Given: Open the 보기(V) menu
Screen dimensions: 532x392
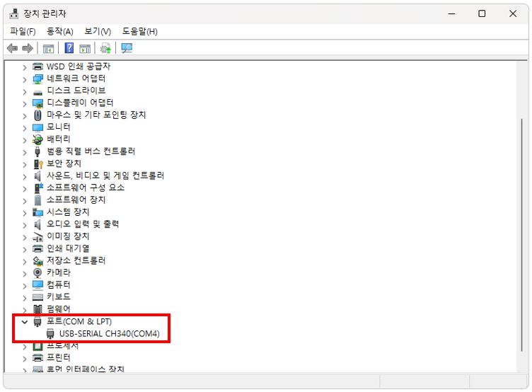Looking at the screenshot, I should click(98, 31).
